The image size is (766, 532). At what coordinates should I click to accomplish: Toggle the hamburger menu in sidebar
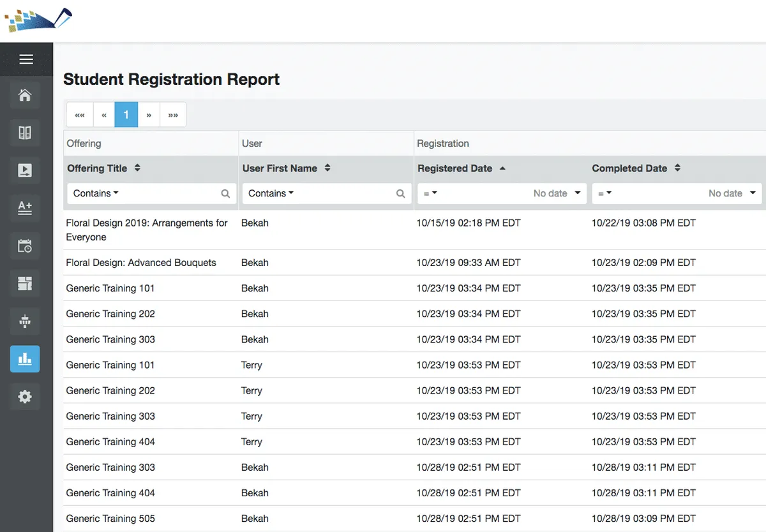tap(26, 59)
